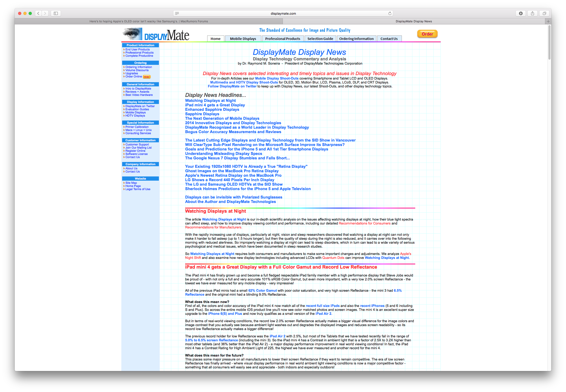Click the small Order badge beside Order Online

[147, 77]
